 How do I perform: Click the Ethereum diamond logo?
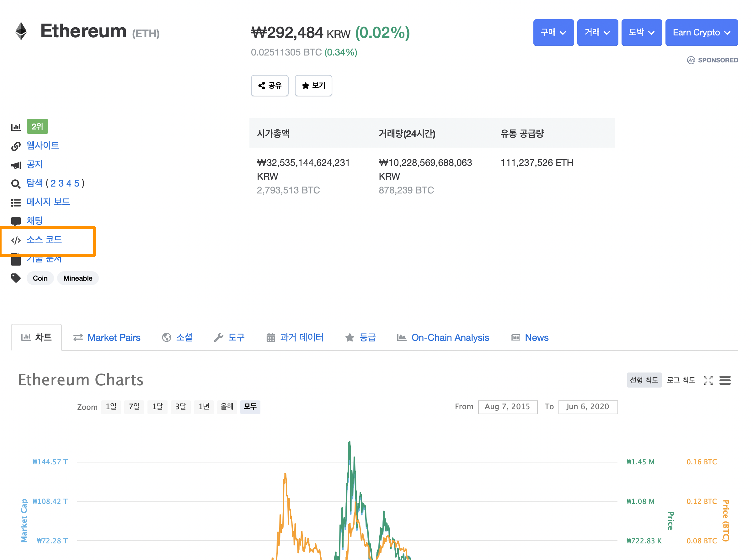pos(21,31)
